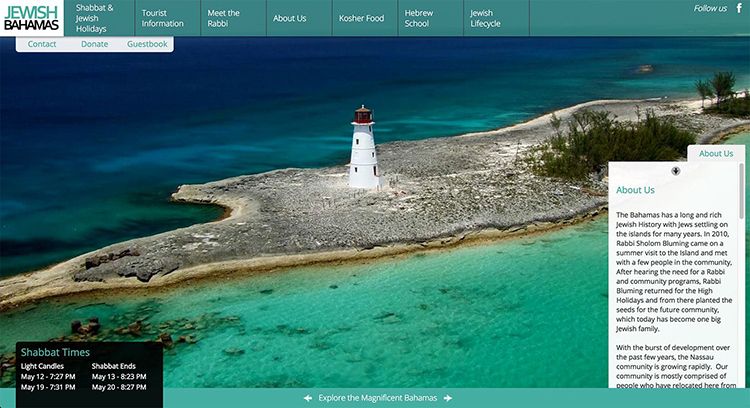
Task: Click the May 12 - 7:27 PM candle time
Action: point(48,376)
